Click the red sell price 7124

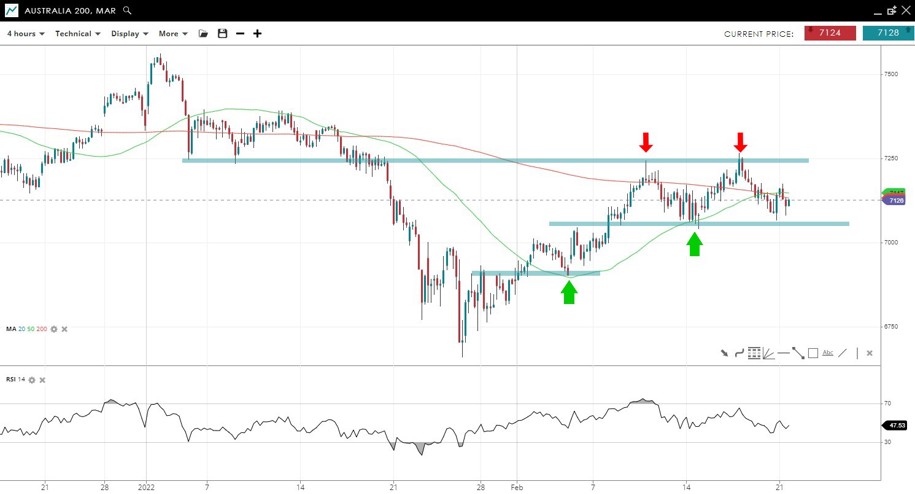point(830,33)
